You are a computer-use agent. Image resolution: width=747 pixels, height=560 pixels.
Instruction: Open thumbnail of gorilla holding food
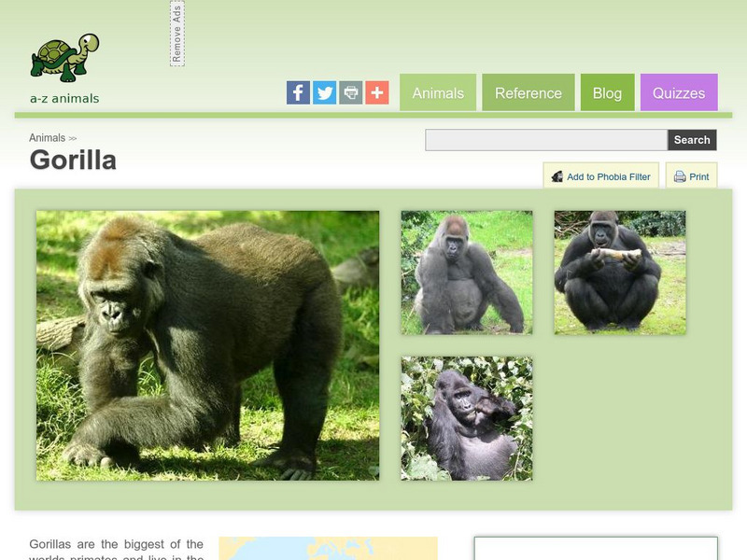[620, 273]
